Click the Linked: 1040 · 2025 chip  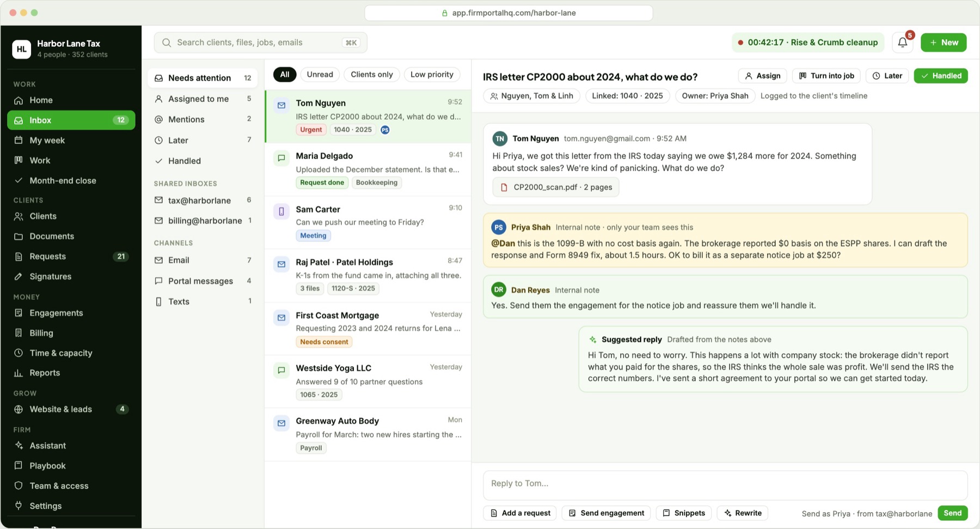tap(627, 96)
